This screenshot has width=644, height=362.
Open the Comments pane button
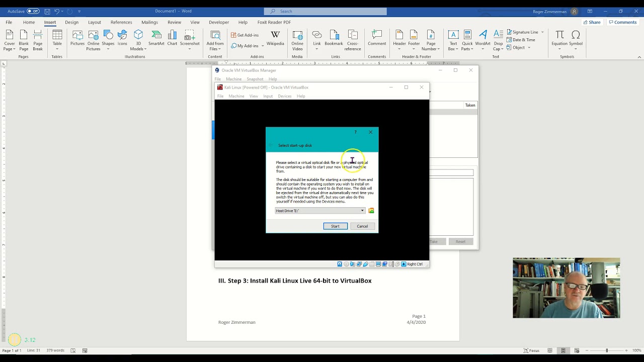coord(622,22)
